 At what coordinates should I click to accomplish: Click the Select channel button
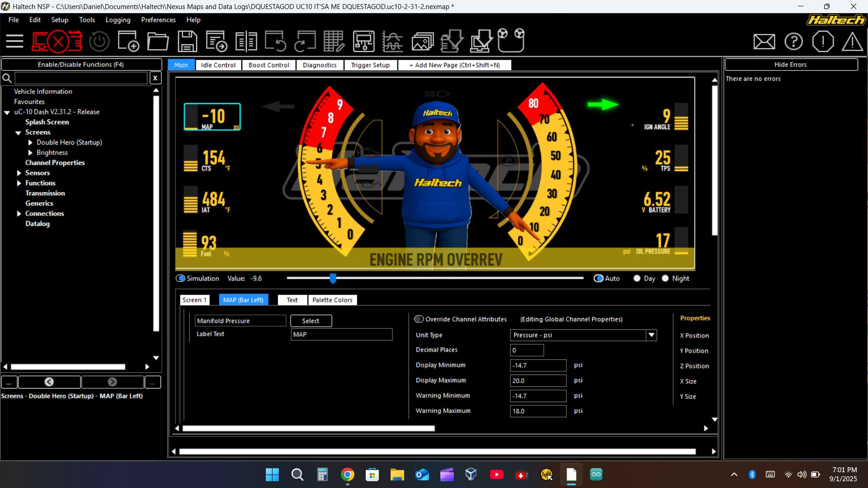[x=311, y=321]
